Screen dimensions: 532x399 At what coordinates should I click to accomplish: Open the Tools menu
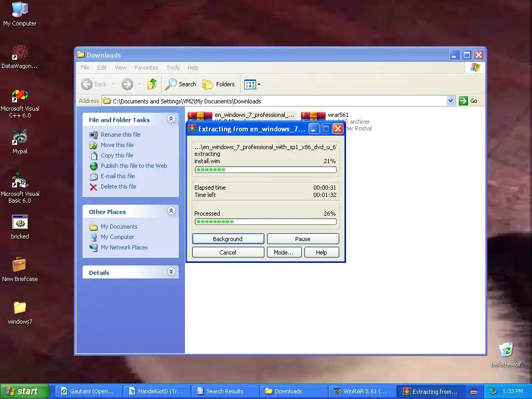(x=172, y=68)
